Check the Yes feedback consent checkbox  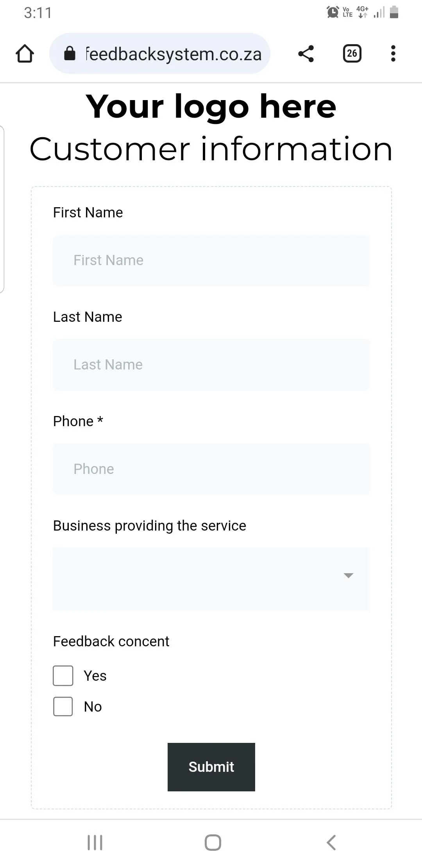[63, 676]
